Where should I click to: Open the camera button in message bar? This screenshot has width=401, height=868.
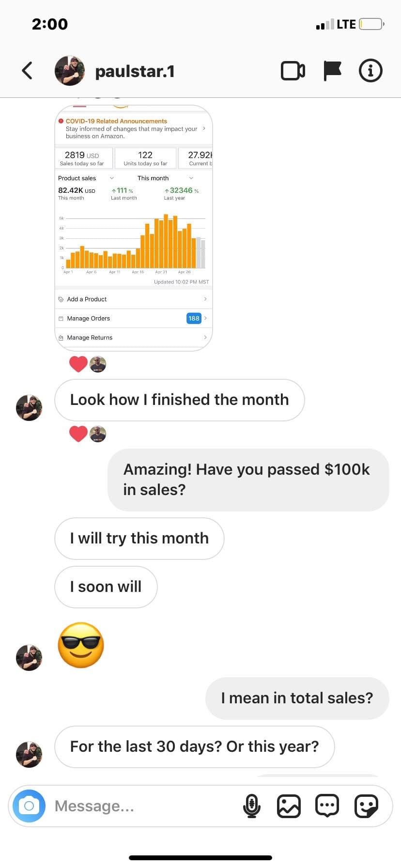[x=29, y=806]
